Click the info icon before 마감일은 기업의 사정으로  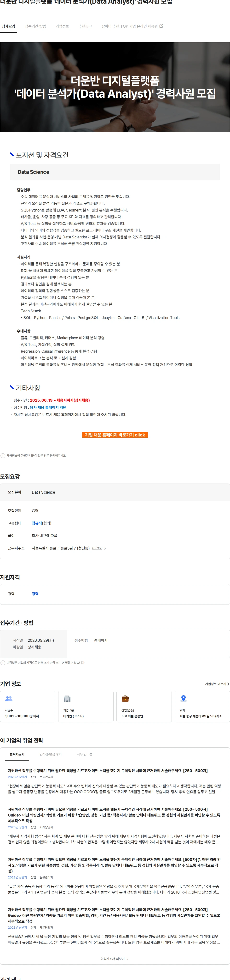(x=3, y=663)
